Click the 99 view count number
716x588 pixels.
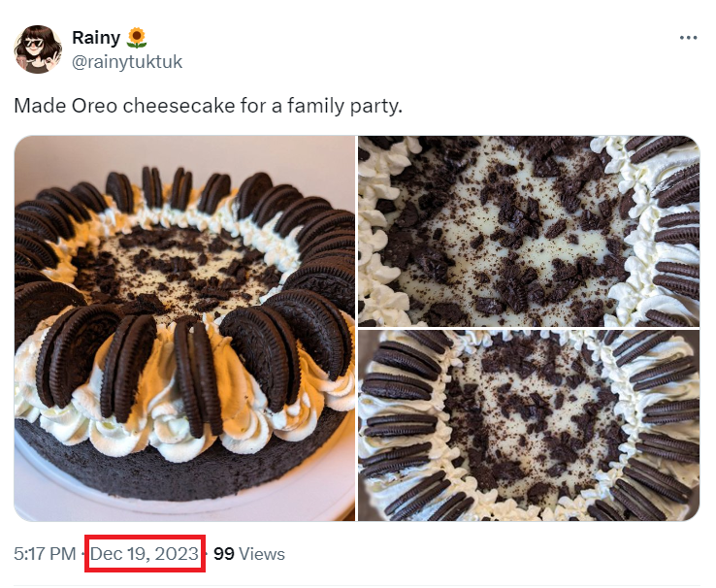click(223, 554)
